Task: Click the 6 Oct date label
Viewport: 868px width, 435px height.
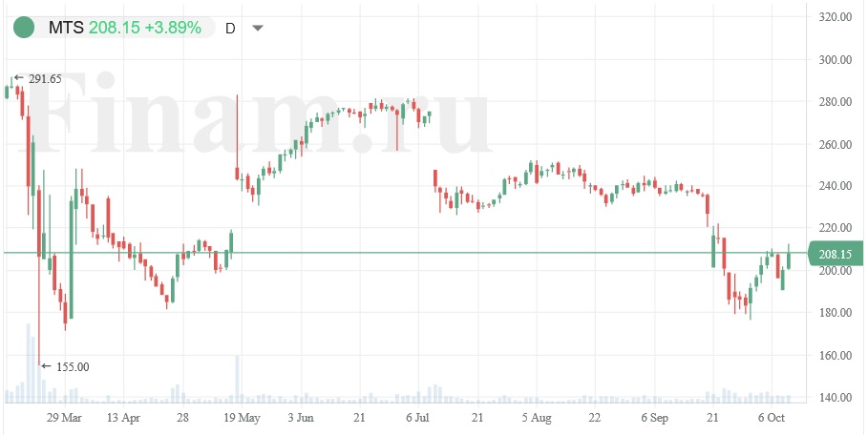Action: pos(771,418)
